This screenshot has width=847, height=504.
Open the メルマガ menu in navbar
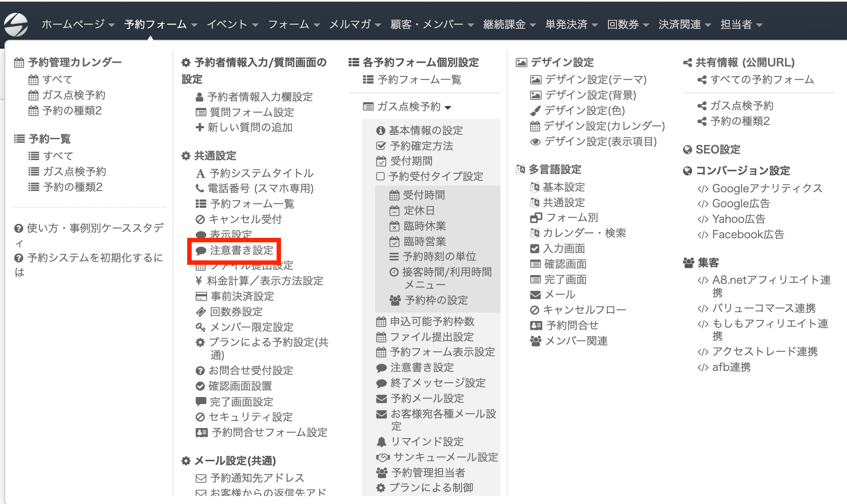[x=354, y=24]
